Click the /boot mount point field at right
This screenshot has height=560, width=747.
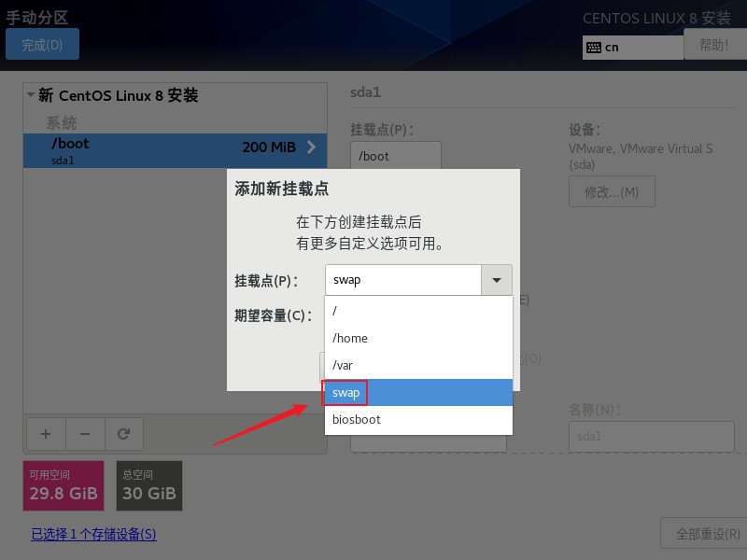tap(395, 155)
